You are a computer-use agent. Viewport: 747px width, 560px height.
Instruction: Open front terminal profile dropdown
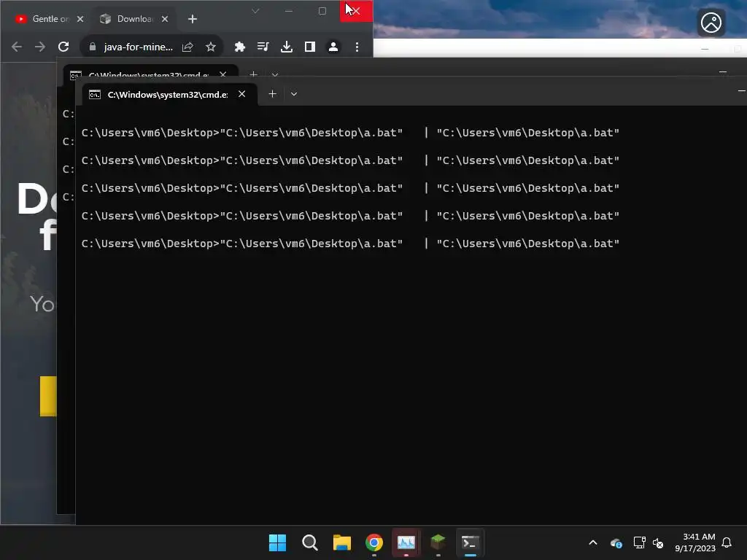coord(294,94)
